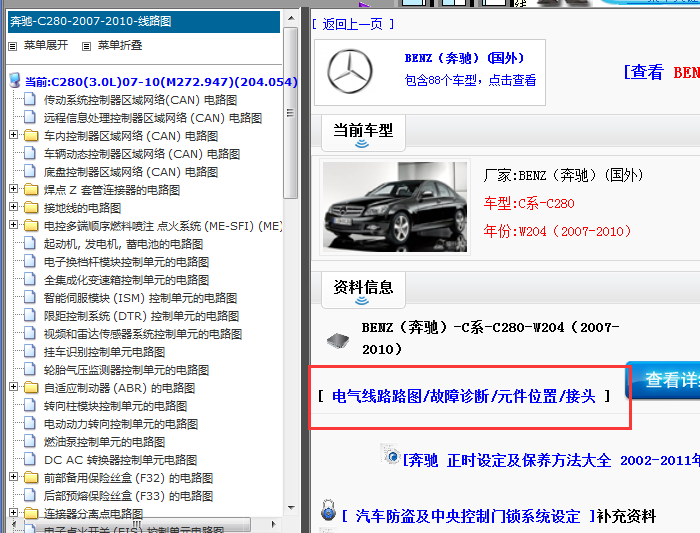
Task: Click the computer icon beside 当前:C280
Action: coord(15,81)
